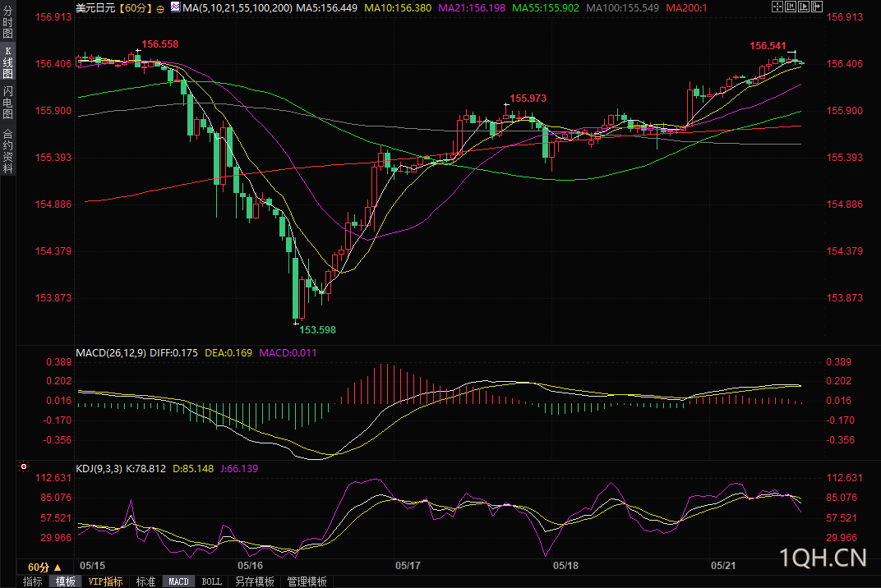Click the expand side panel arrow icon
This screenshot has width=881, height=588.
(x=817, y=7)
